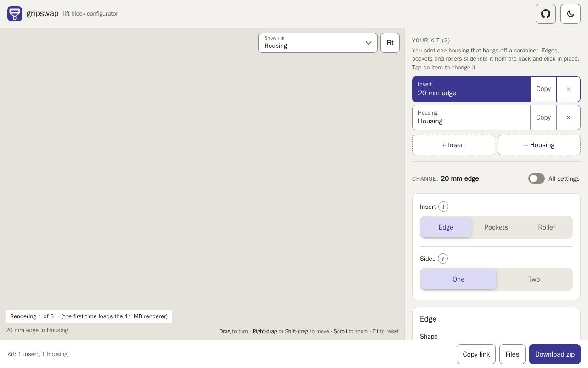Viewport: 588px width, 368px height.
Task: Copy the Housing item
Action: (x=543, y=118)
